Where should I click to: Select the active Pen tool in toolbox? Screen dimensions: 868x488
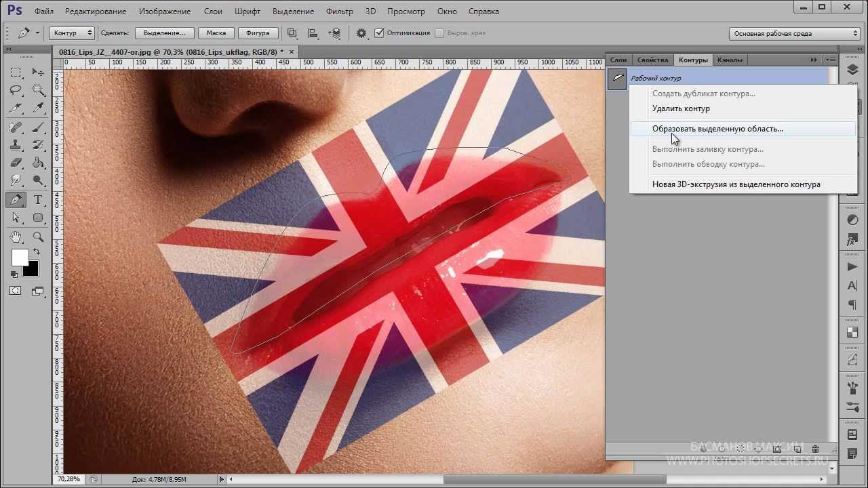16,200
